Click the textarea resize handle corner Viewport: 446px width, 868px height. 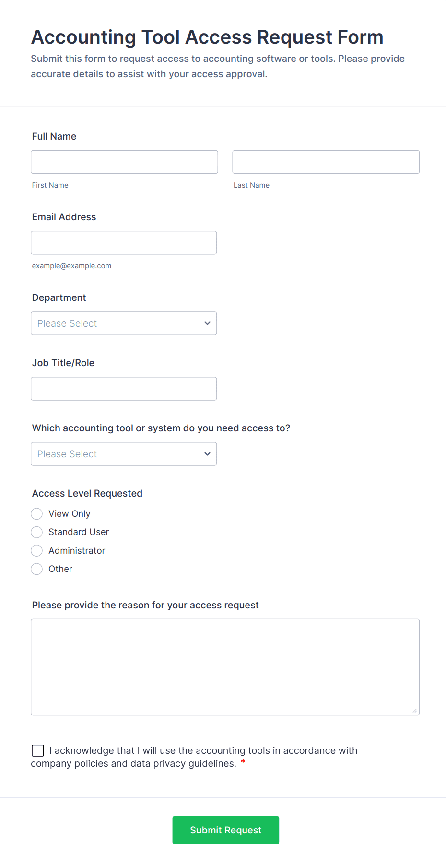pos(415,711)
